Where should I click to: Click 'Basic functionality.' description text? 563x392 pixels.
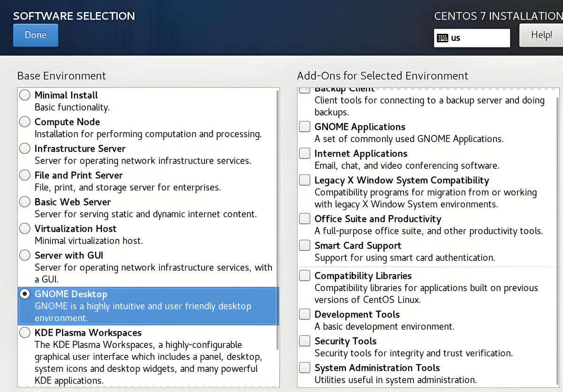pyautogui.click(x=72, y=107)
